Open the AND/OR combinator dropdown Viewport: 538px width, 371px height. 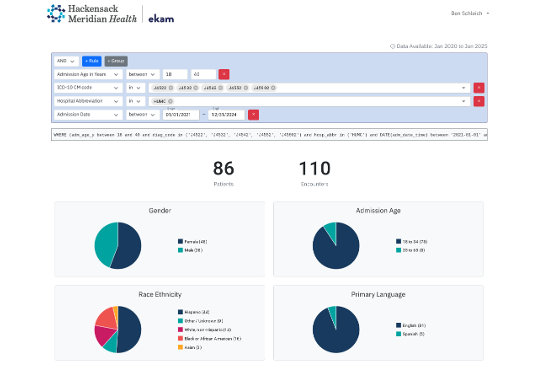[66, 61]
